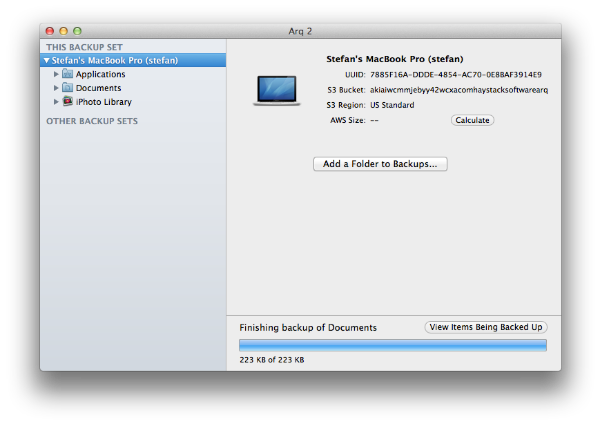Click the iPhoto Library icon
The image size is (600, 426).
(x=68, y=101)
